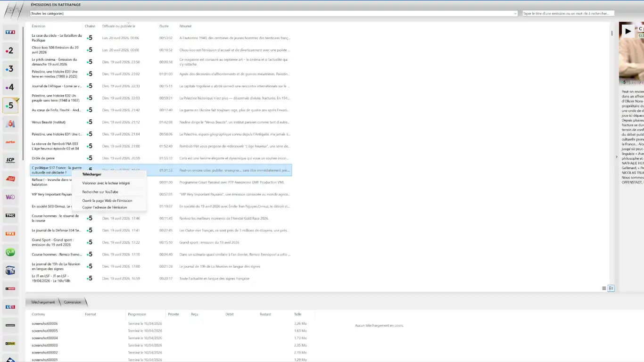Toggle the selected France 5 channel button
The width and height of the screenshot is (644, 362).
pyautogui.click(x=10, y=106)
